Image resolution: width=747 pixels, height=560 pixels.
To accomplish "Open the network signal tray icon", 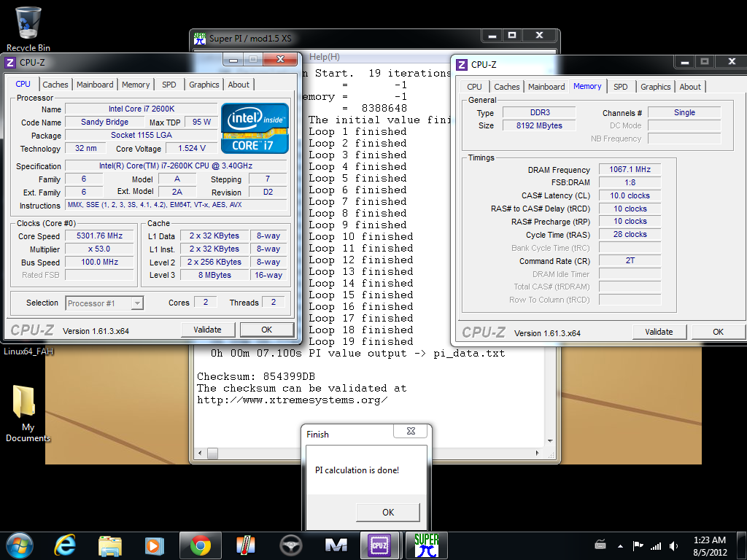I will [x=656, y=546].
